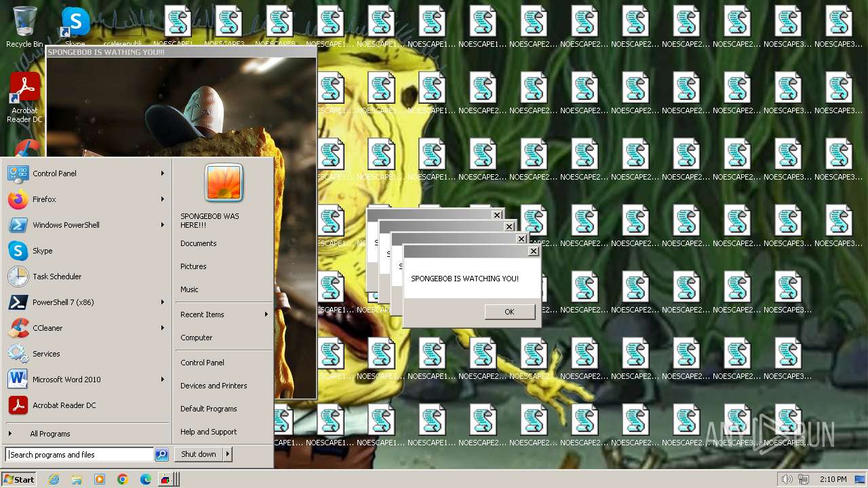The image size is (868, 488).
Task: Open Task Scheduler in the Start menu
Action: 85,277
